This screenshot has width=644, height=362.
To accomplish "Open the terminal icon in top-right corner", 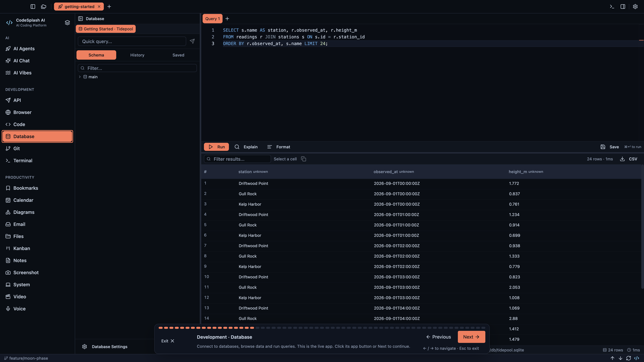I will [x=612, y=7].
